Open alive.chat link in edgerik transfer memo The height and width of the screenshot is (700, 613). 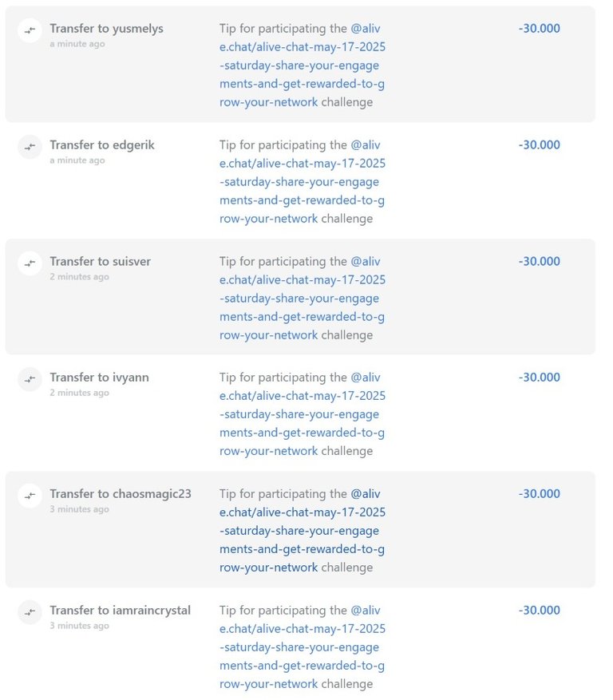click(303, 182)
